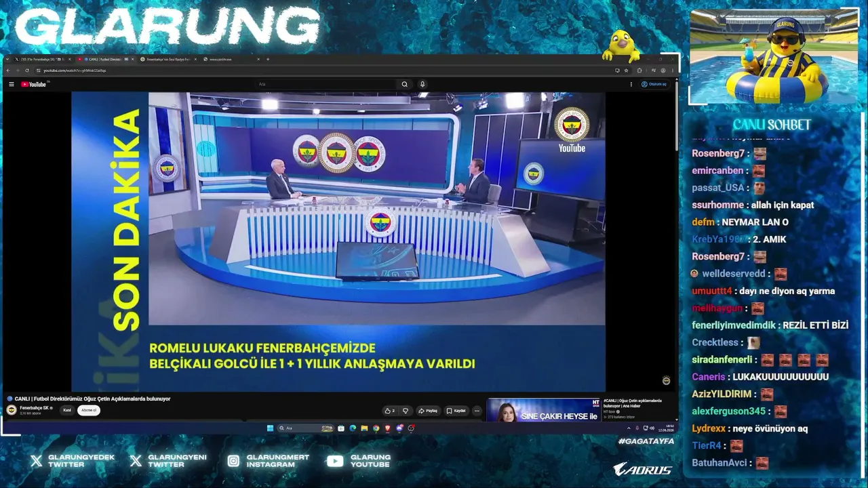Open File Explorer from the taskbar
Viewport: 868px width, 488px height.
[x=364, y=428]
